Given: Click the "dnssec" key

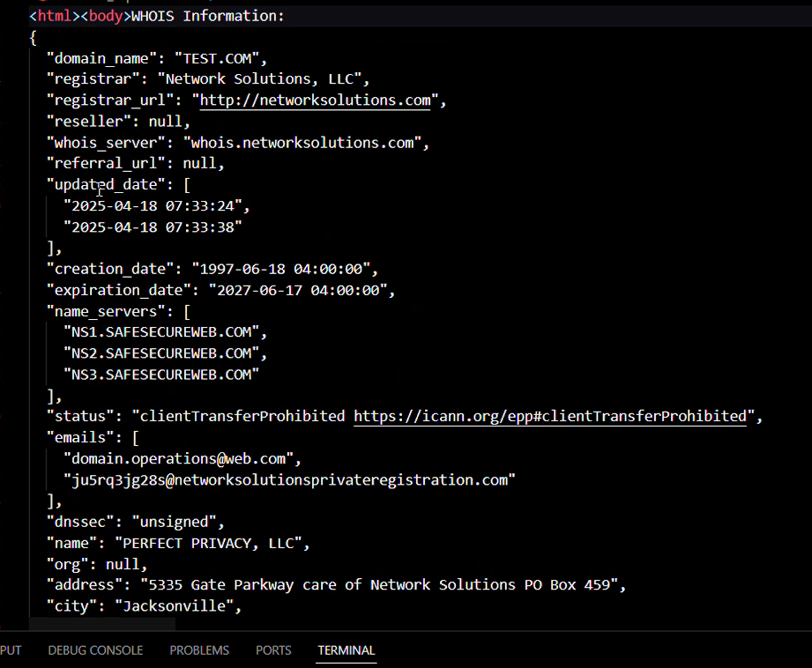Looking at the screenshot, I should (x=80, y=522).
